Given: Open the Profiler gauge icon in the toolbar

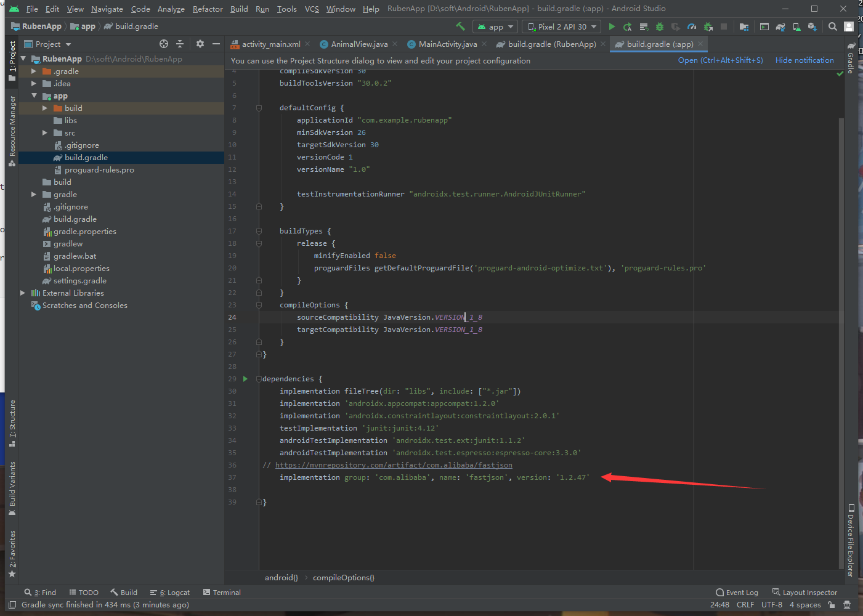Looking at the screenshot, I should 692,26.
